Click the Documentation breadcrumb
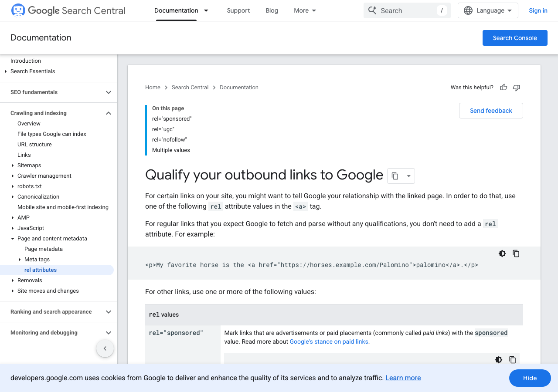Screen dimensions: 558x392 click(239, 88)
